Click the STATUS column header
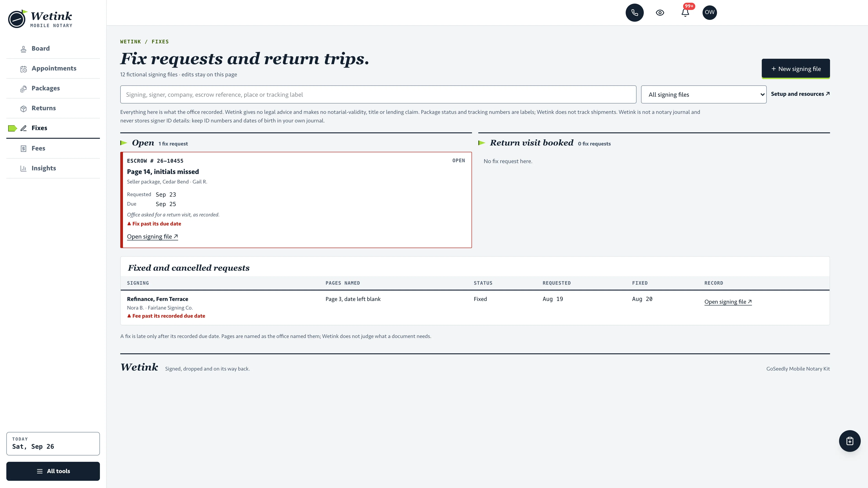This screenshot has height=488, width=868. coord(483,283)
